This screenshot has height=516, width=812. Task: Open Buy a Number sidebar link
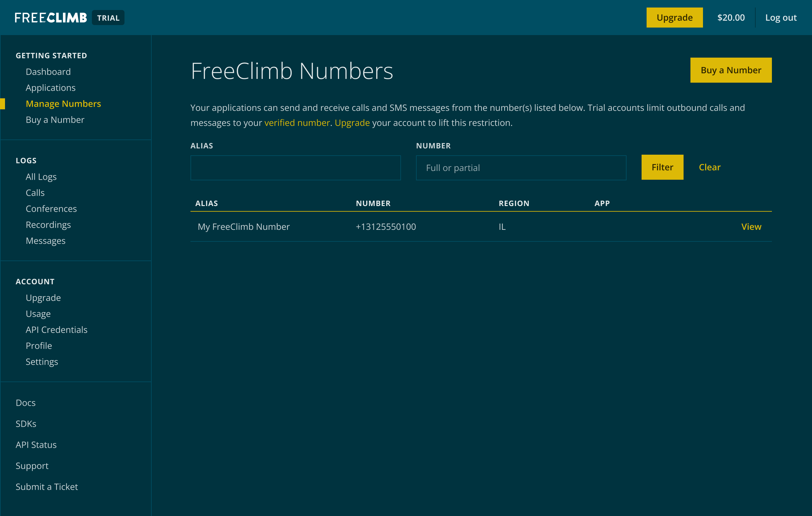pyautogui.click(x=55, y=120)
